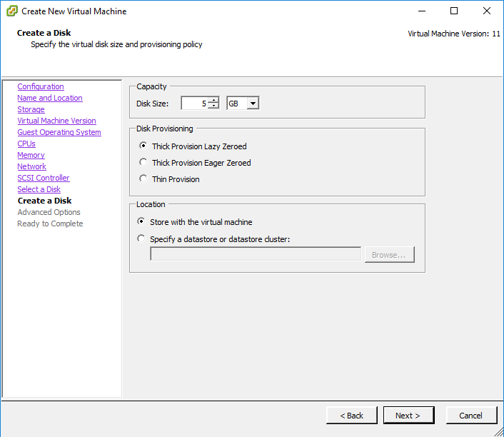The height and width of the screenshot is (437, 504).
Task: Click the Virtual Machine Version: 11 text
Action: tap(454, 34)
